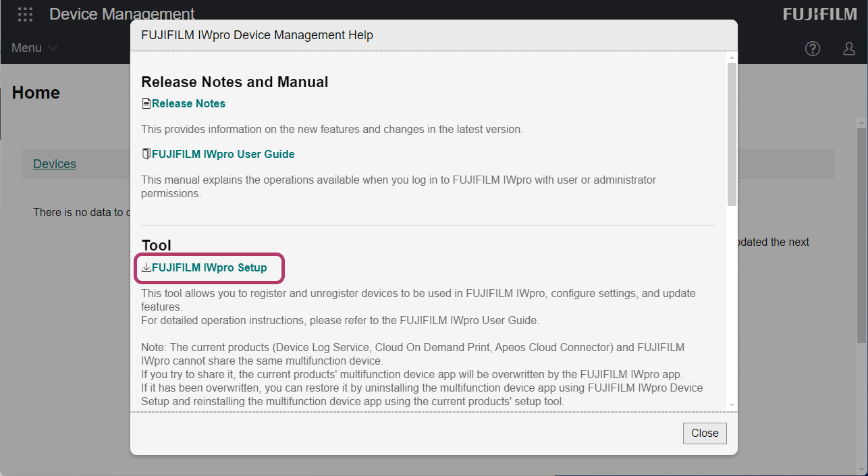Click the help question mark icon

pyautogui.click(x=813, y=49)
